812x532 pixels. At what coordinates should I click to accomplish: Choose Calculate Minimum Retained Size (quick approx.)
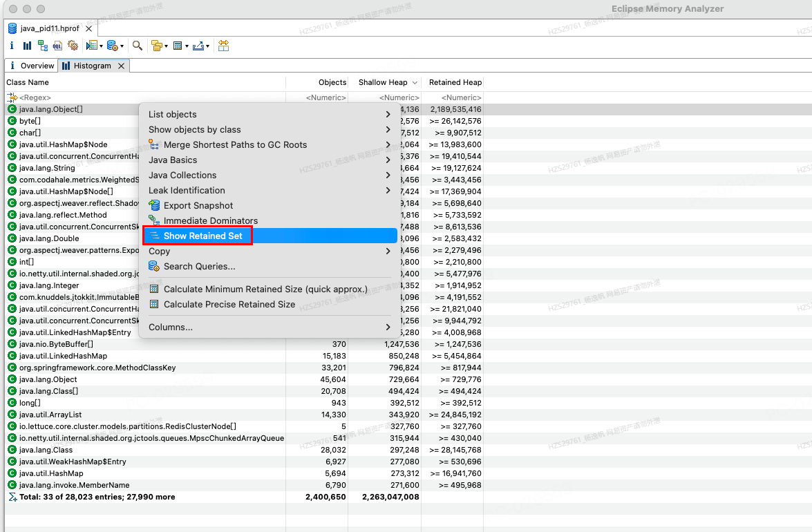point(270,289)
